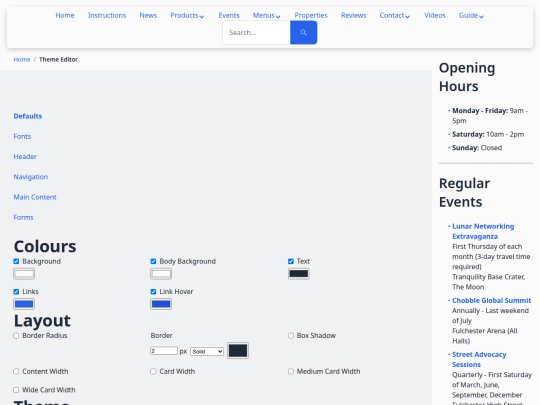The height and width of the screenshot is (405, 540).
Task: Open the Links blue colour swatch
Action: (24, 304)
